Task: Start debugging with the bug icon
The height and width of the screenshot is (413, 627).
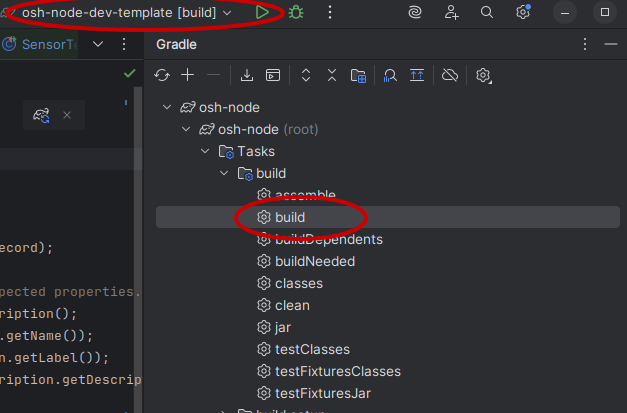Action: tap(296, 12)
